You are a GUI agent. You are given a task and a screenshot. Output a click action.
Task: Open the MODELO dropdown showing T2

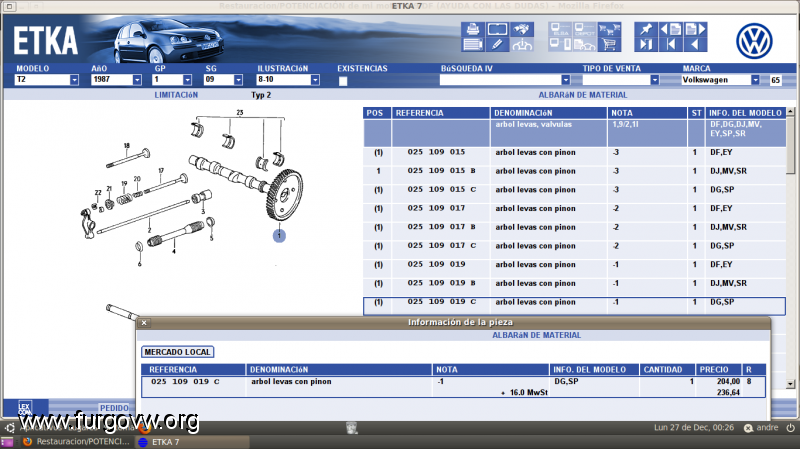[x=74, y=80]
